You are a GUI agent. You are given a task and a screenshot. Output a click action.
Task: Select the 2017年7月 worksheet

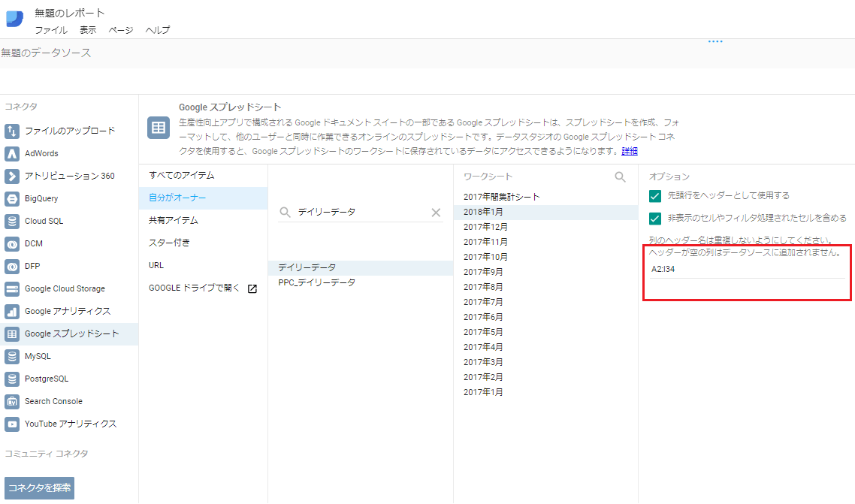[x=545, y=302]
